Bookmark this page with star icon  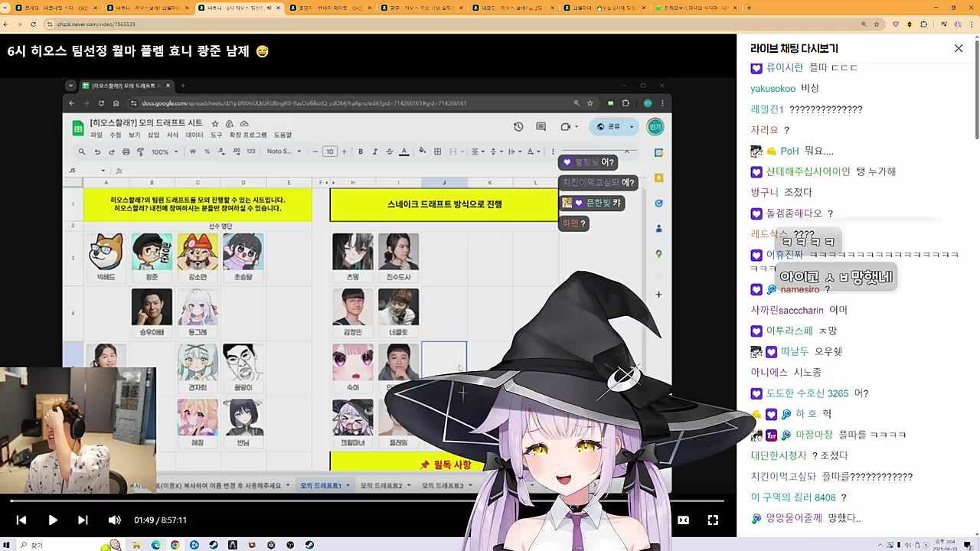[878, 24]
